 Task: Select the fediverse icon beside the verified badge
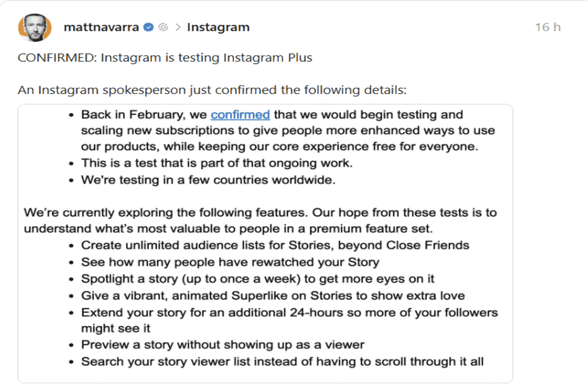click(x=162, y=28)
